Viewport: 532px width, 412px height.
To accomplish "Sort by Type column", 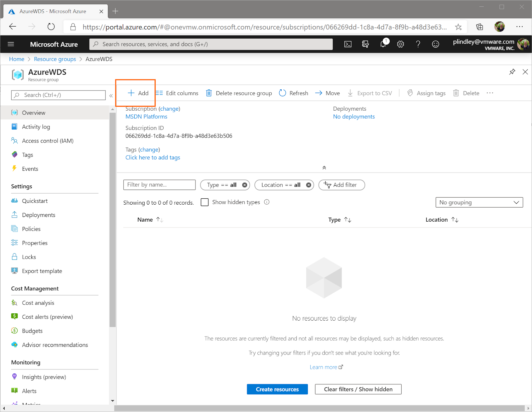I will tap(339, 220).
